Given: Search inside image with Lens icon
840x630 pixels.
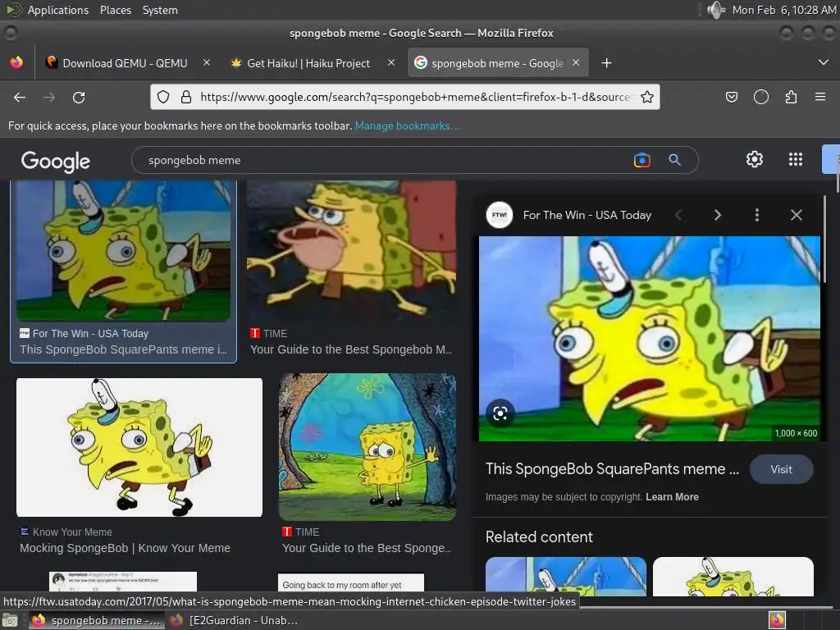Looking at the screenshot, I should click(x=500, y=413).
